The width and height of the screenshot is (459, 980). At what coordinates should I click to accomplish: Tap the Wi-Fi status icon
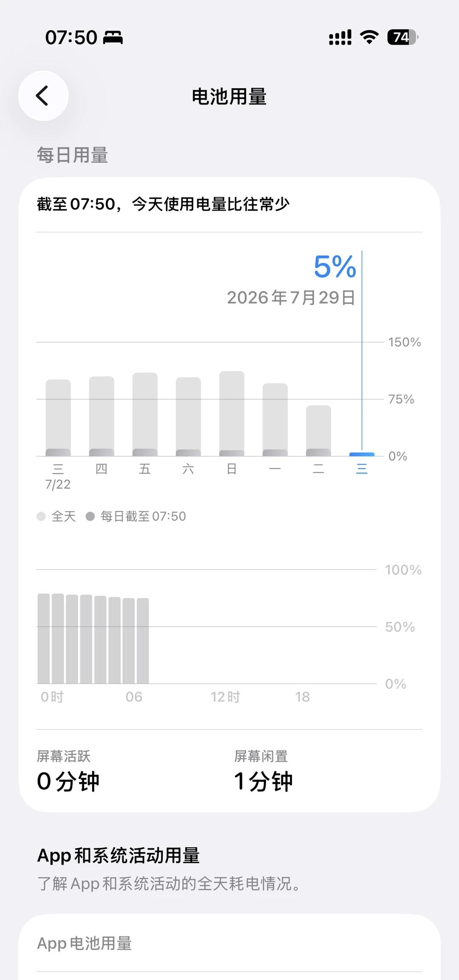point(369,37)
